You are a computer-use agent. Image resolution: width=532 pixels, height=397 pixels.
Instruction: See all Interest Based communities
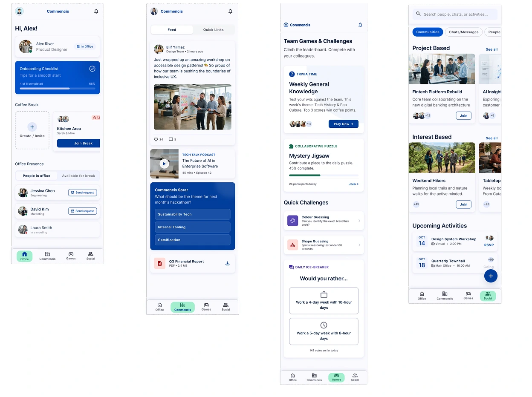[x=492, y=138]
